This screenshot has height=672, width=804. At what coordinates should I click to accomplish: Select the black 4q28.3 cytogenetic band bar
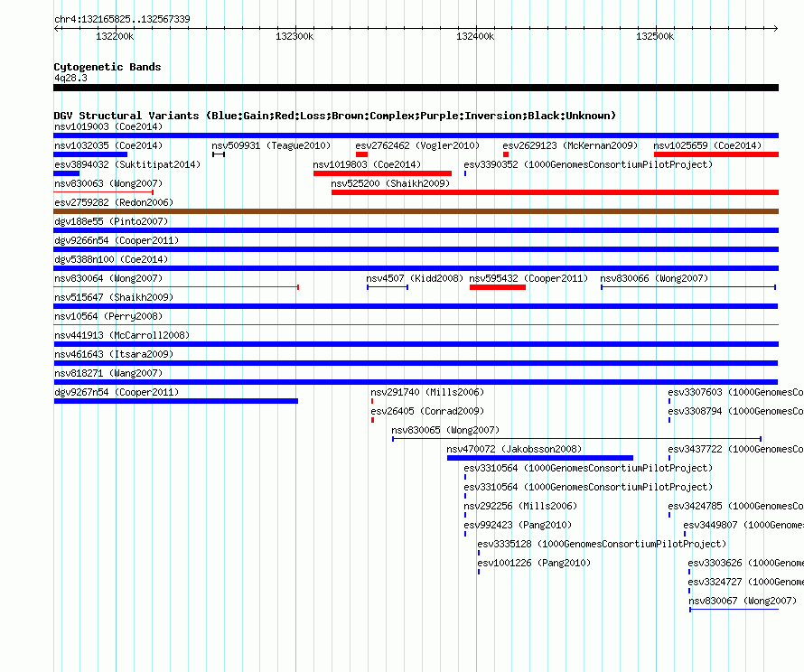[x=416, y=88]
